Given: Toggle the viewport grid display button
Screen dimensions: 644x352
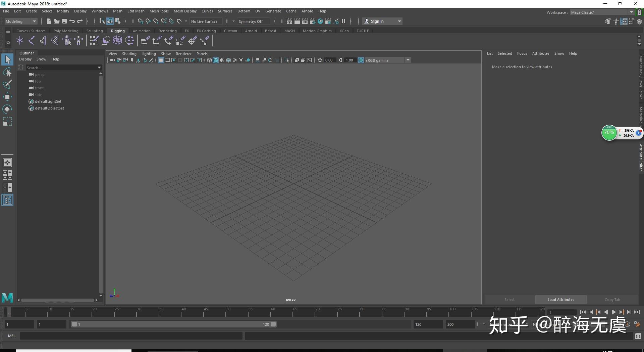Looking at the screenshot, I should coord(161,60).
